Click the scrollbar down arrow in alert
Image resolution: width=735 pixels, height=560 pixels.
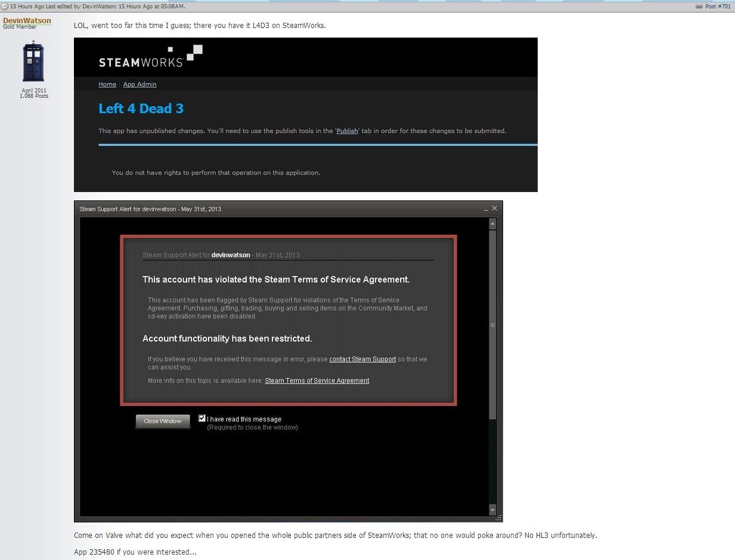click(492, 510)
